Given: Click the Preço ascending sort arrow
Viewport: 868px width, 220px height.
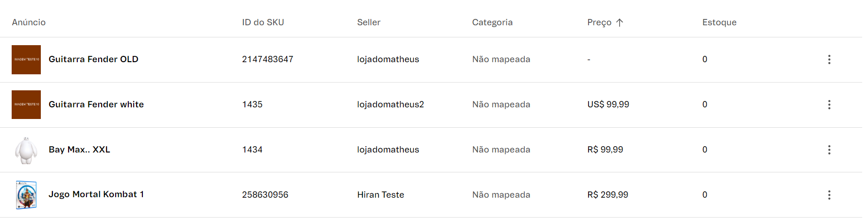Looking at the screenshot, I should point(619,22).
